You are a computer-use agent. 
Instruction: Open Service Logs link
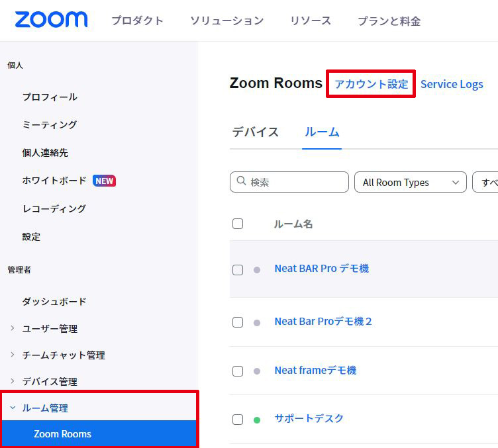point(452,84)
